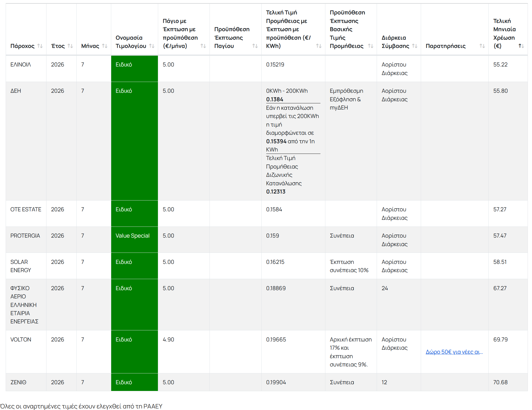Sort Παρατηρήσεις column with arrows icon

[482, 46]
